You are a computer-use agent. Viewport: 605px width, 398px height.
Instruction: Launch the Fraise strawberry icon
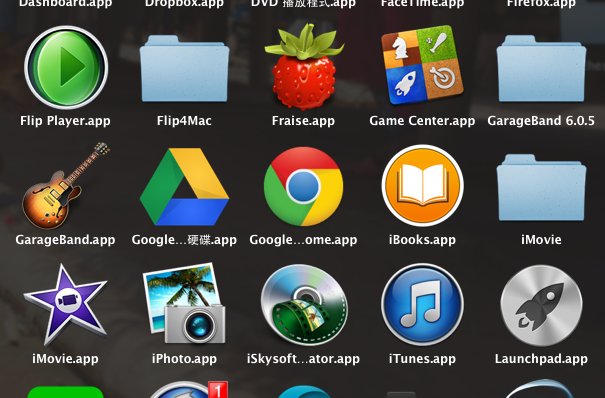(x=304, y=67)
